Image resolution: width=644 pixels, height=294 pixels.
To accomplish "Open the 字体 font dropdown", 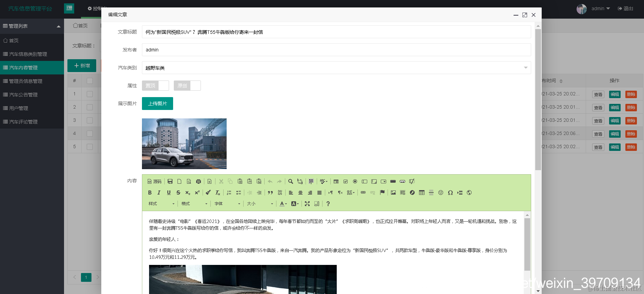I will pyautogui.click(x=227, y=204).
